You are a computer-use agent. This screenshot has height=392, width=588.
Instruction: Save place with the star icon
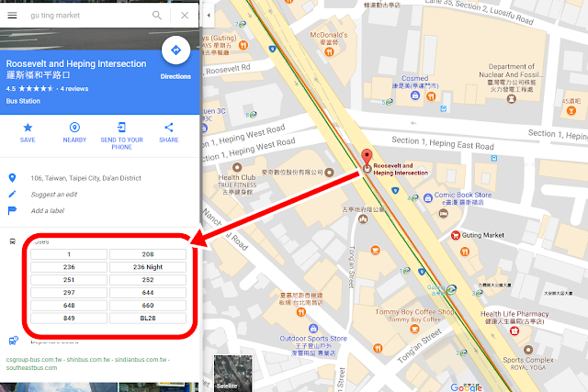point(28,128)
